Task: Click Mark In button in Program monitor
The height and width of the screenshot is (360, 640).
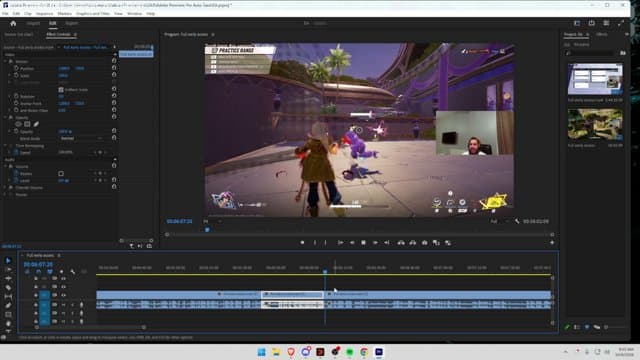Action: (315, 242)
